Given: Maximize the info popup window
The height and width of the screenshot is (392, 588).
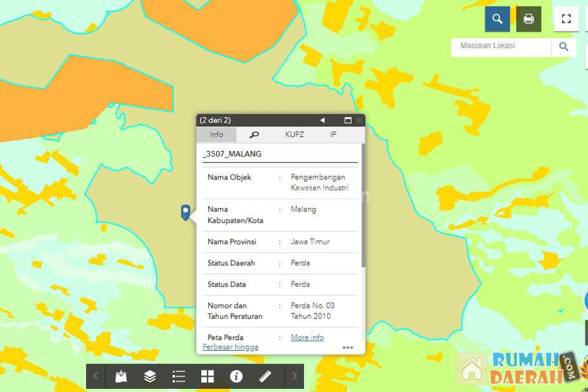Looking at the screenshot, I should point(348,120).
